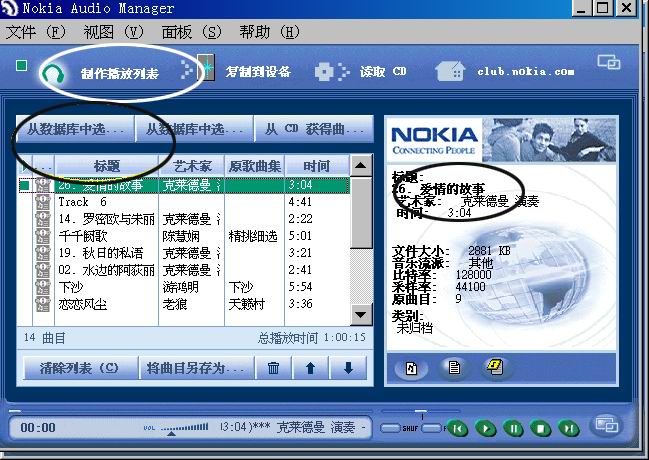The width and height of the screenshot is (649, 460).
Task: Select the track 19. 秋日的私语
Action: pos(101,253)
